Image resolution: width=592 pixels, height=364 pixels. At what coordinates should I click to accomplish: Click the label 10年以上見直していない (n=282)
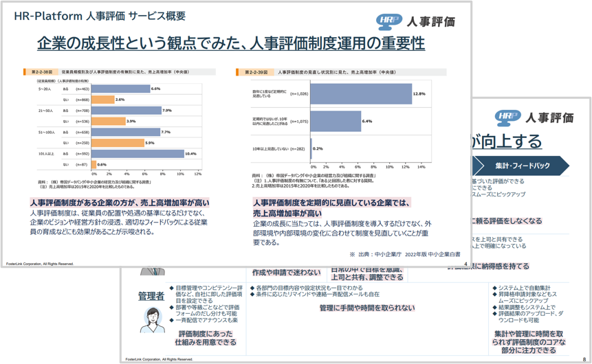[278, 148]
